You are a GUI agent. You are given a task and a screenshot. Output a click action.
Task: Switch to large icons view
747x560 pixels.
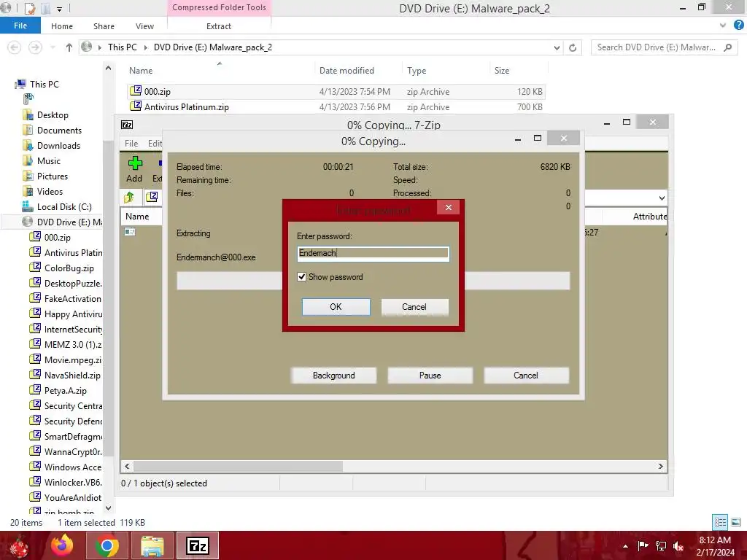[736, 522]
